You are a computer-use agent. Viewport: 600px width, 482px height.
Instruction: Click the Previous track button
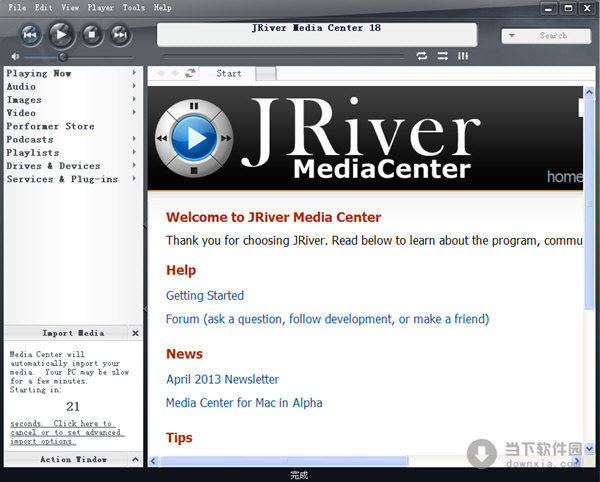[31, 35]
